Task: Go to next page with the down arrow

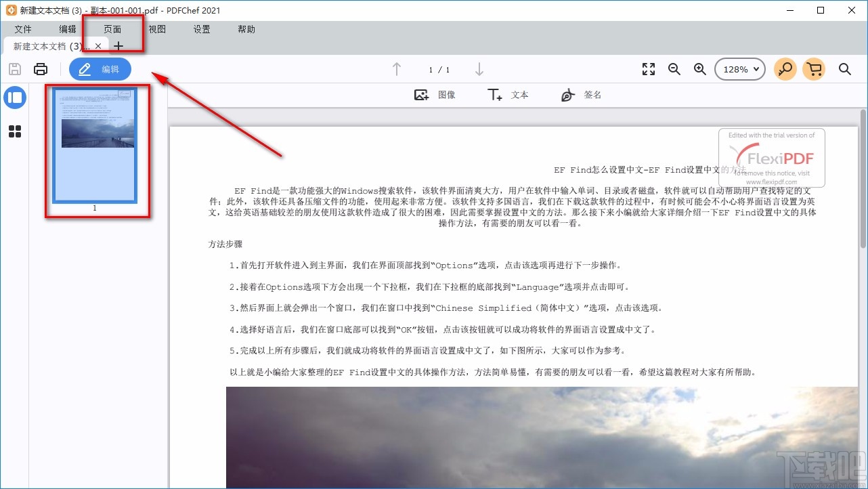Action: click(479, 68)
